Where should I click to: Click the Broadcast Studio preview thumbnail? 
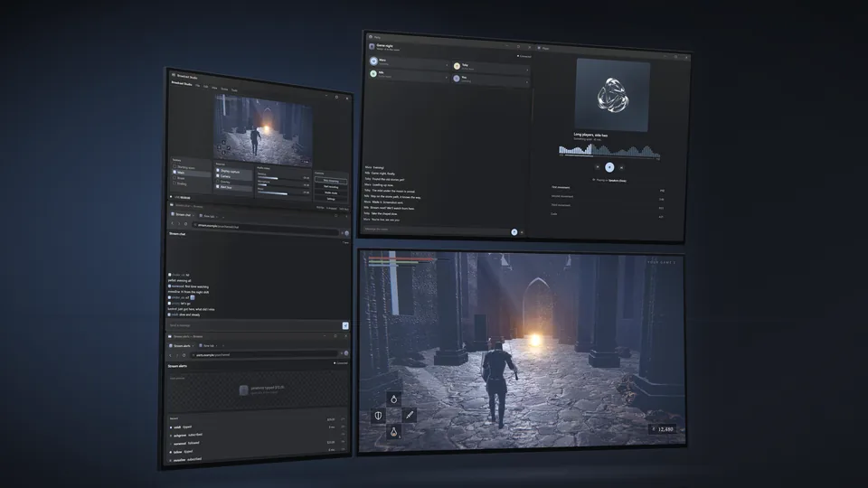pyautogui.click(x=263, y=129)
